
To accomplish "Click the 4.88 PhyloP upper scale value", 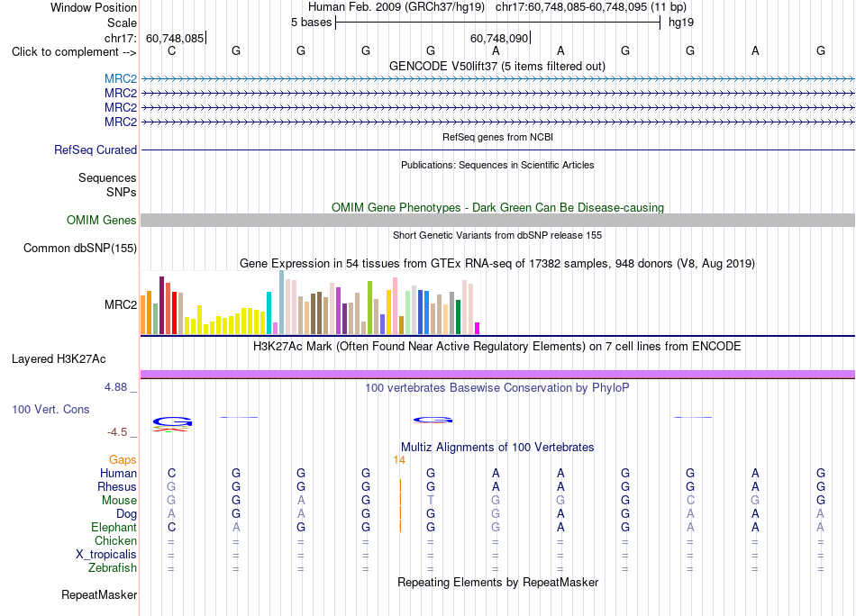I will 115,387.
